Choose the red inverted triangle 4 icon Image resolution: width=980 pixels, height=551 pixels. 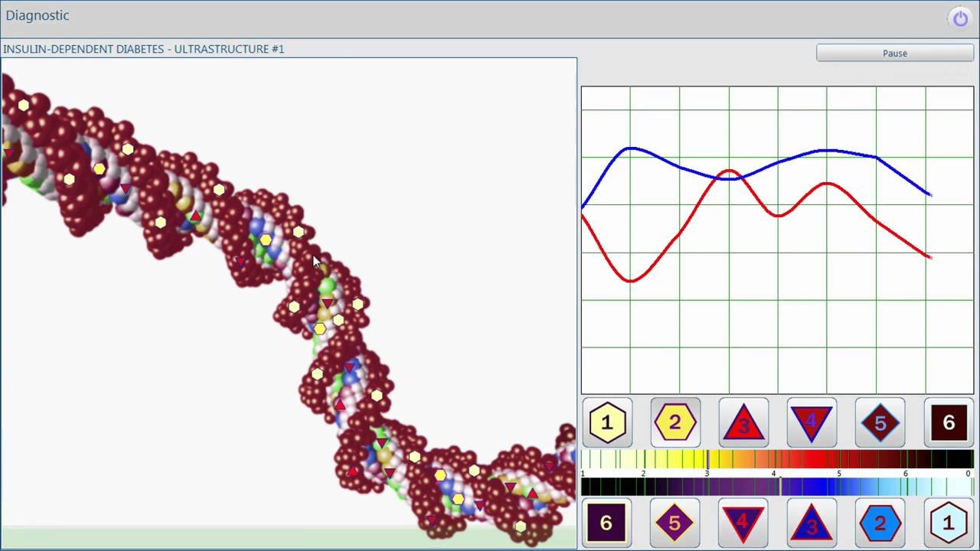pyautogui.click(x=812, y=422)
